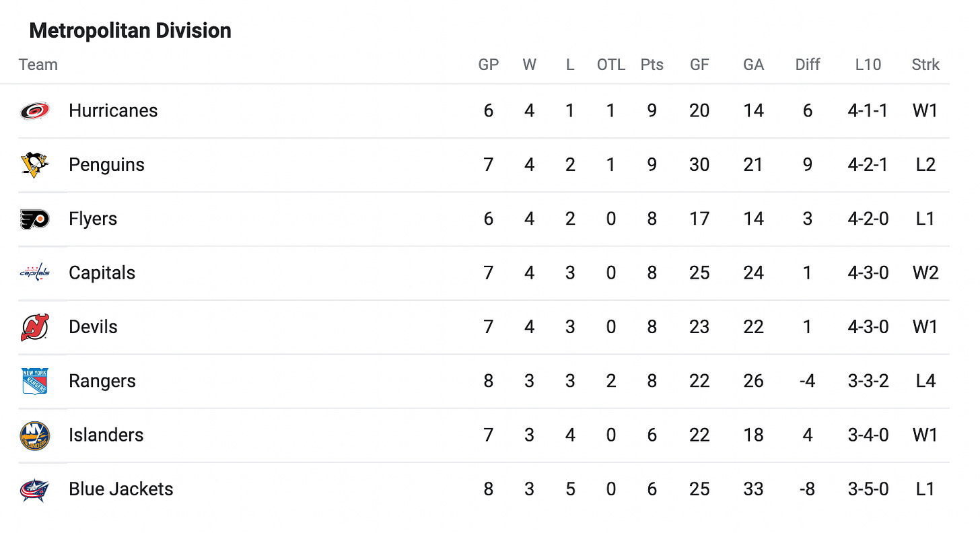The height and width of the screenshot is (533, 980).
Task: Open the Devils logo icon
Action: pos(34,327)
